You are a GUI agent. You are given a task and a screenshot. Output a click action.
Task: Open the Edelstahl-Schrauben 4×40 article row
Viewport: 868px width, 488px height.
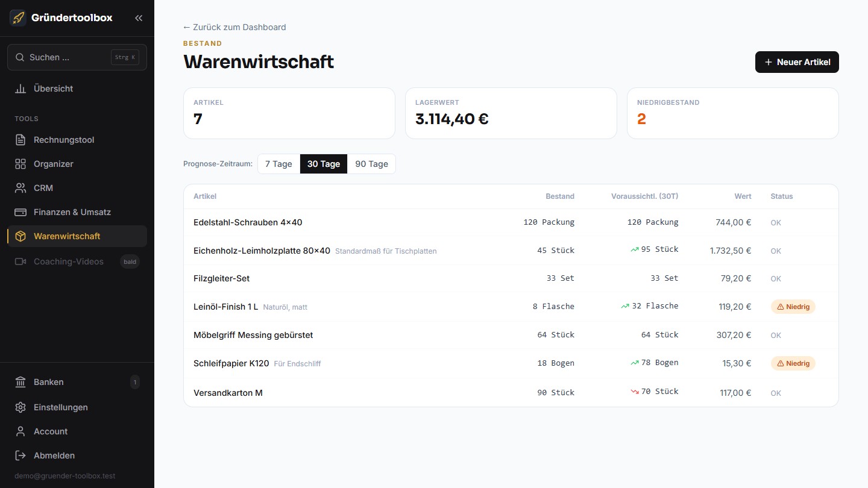point(511,222)
